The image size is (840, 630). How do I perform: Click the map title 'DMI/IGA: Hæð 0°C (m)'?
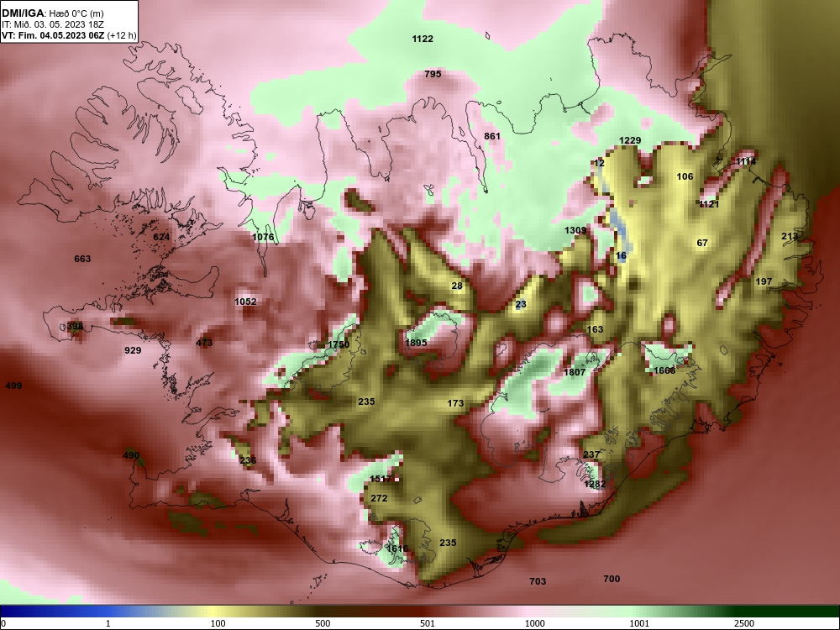(52, 13)
